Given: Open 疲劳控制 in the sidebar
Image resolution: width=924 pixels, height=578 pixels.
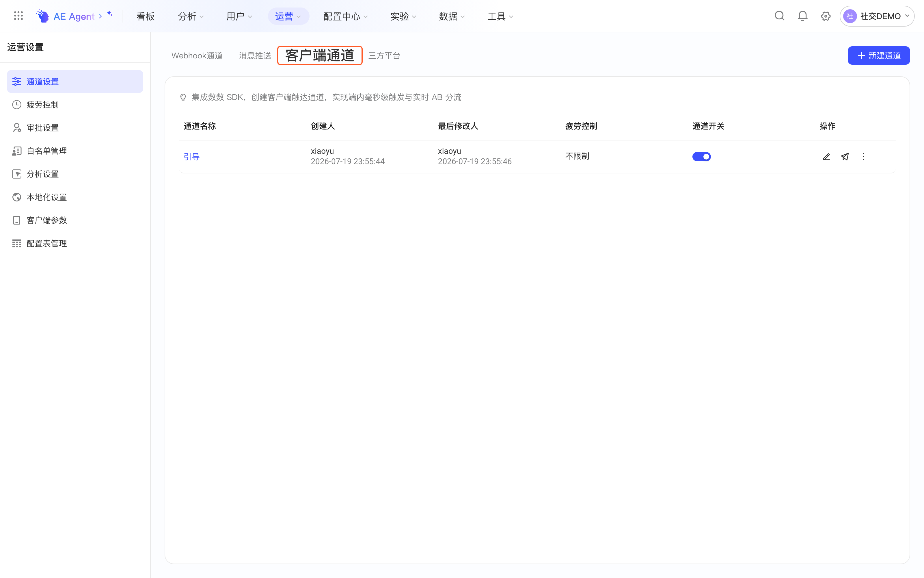Looking at the screenshot, I should [x=75, y=105].
